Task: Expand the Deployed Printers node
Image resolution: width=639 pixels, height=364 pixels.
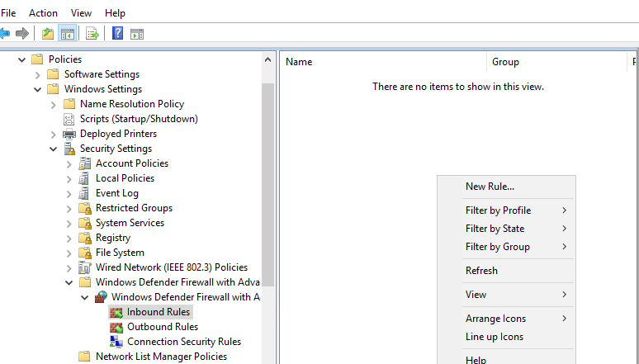Action: pyautogui.click(x=54, y=135)
